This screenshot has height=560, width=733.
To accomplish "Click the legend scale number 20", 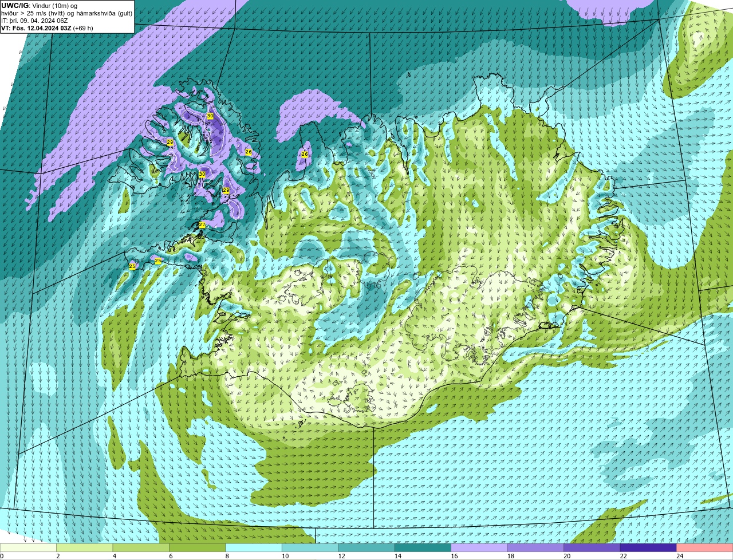I will [567, 556].
